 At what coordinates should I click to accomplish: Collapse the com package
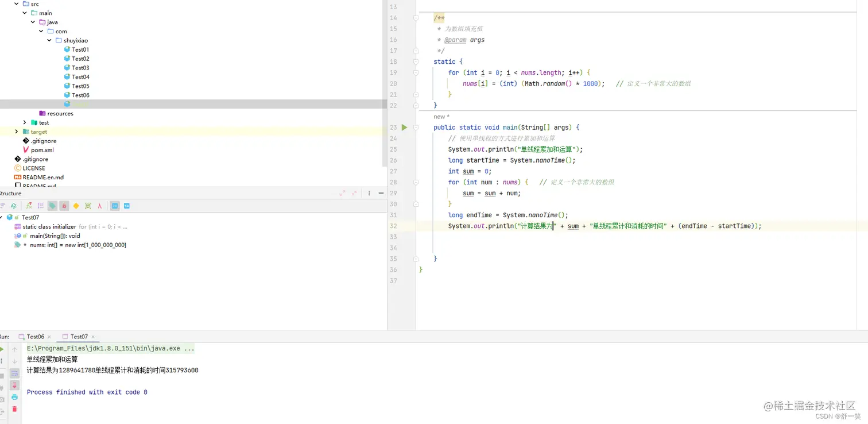coord(41,31)
